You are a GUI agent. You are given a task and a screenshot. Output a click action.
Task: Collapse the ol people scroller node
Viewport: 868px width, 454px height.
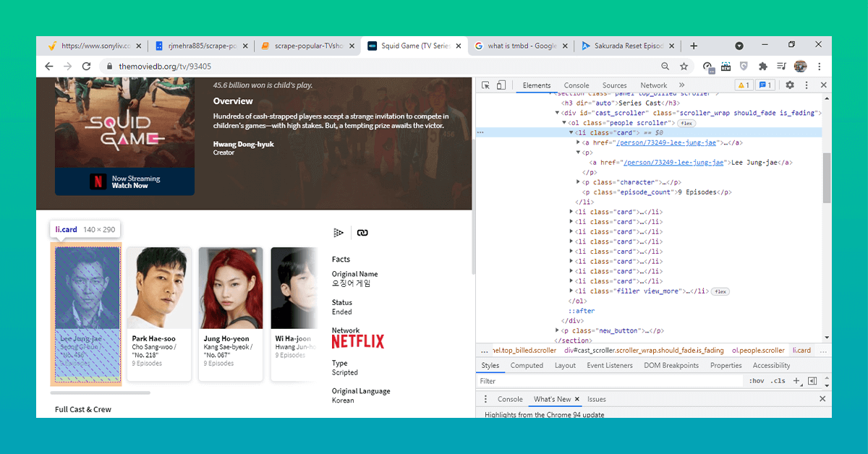[564, 123]
